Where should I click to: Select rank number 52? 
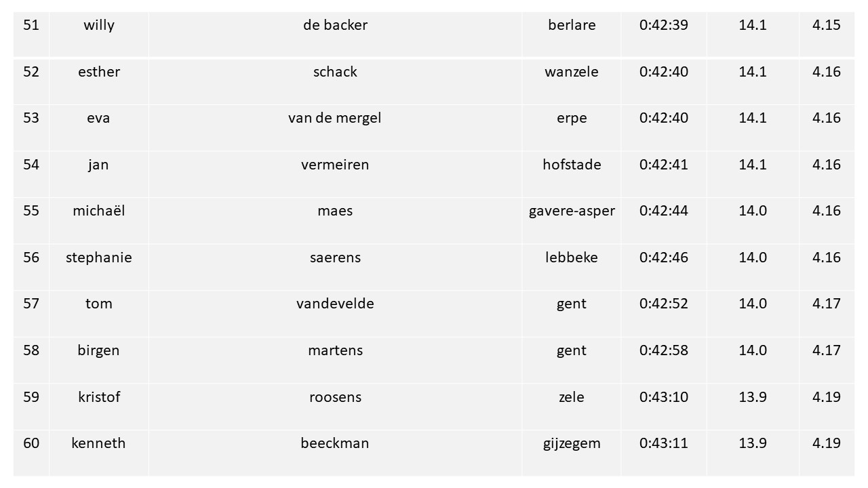(31, 82)
